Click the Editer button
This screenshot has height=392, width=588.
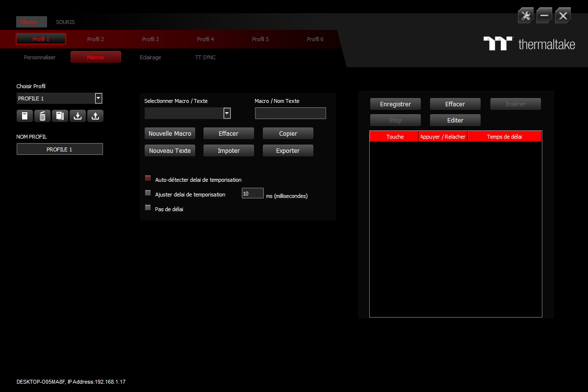coord(455,120)
